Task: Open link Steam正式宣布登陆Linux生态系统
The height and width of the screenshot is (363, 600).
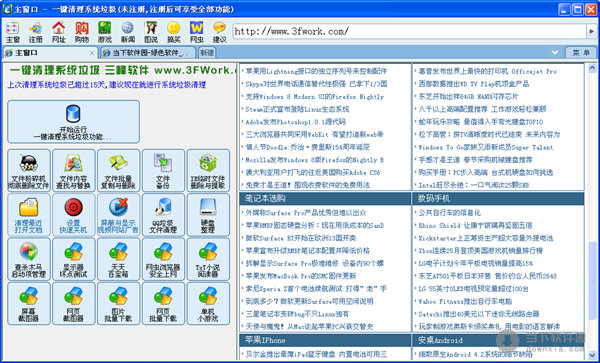Action: [297, 109]
